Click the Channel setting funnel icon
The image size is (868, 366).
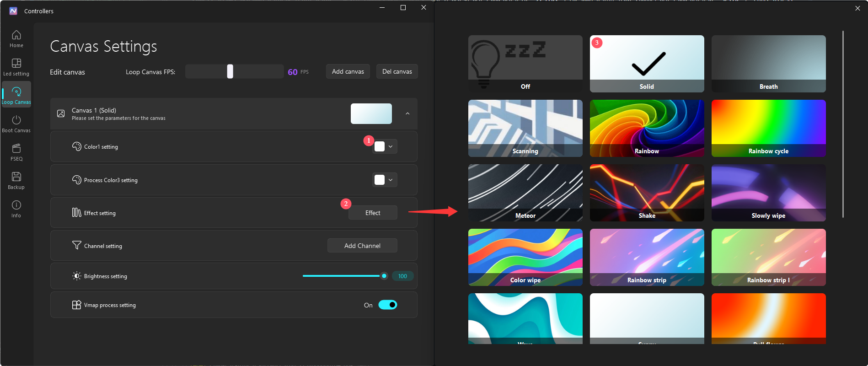(77, 246)
